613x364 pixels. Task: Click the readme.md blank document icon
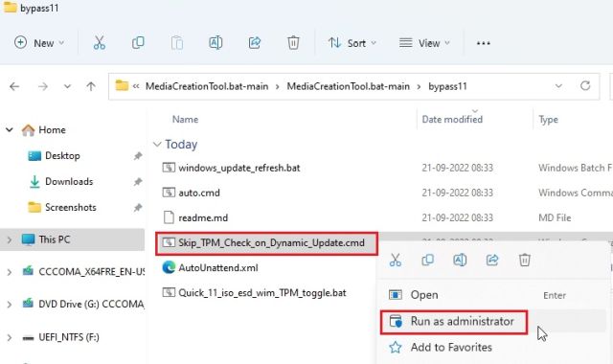[169, 217]
